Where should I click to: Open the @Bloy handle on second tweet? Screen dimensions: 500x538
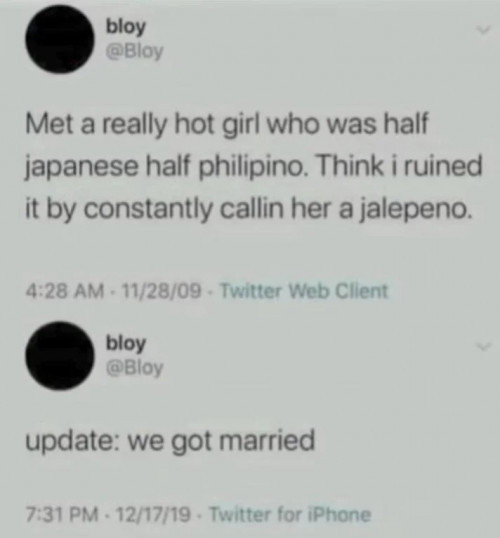click(x=135, y=368)
